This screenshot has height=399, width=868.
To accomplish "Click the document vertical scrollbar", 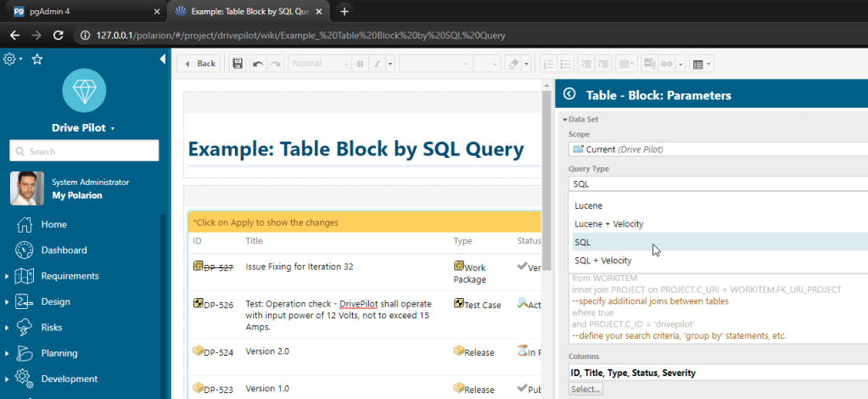I will [x=546, y=170].
